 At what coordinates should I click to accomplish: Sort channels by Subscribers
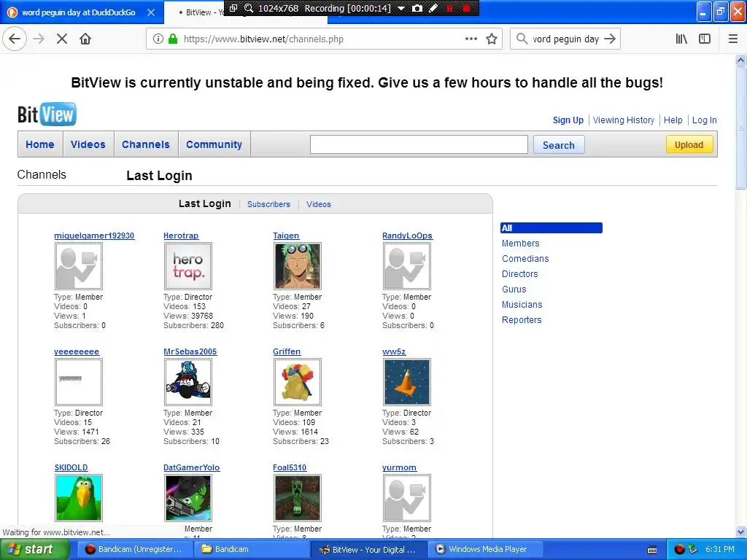click(268, 204)
